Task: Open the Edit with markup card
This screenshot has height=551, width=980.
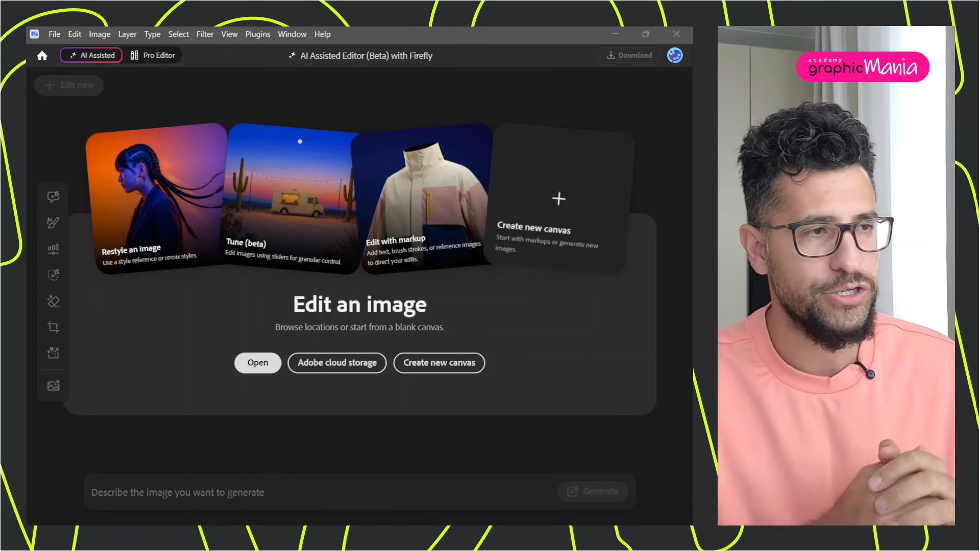Action: click(423, 198)
